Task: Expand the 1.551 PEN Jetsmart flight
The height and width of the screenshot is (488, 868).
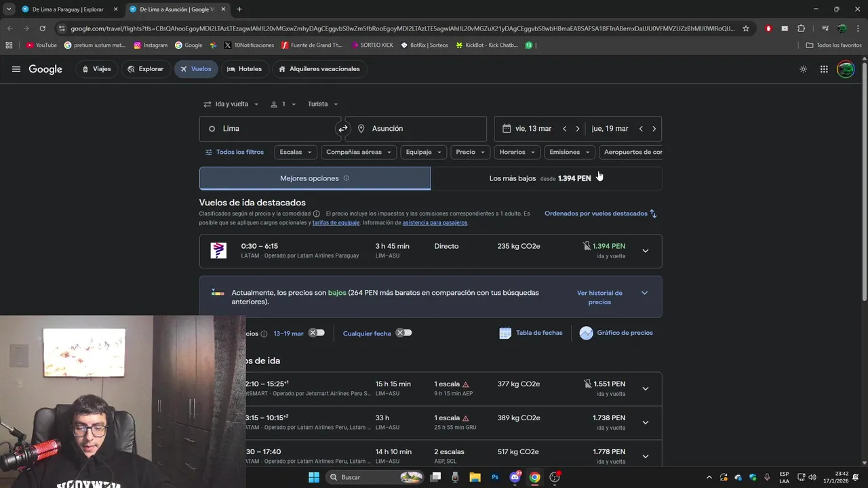Action: pos(646,389)
